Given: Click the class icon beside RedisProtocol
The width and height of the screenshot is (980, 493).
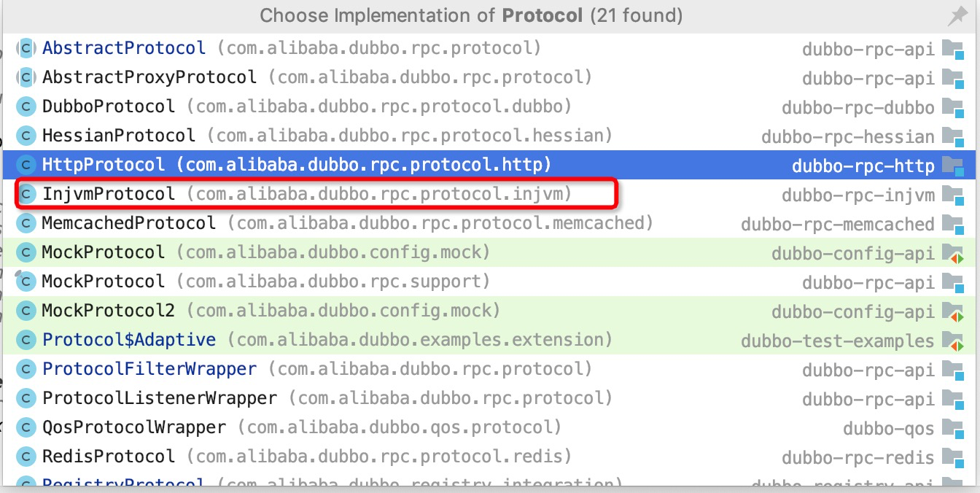Looking at the screenshot, I should coord(27,457).
